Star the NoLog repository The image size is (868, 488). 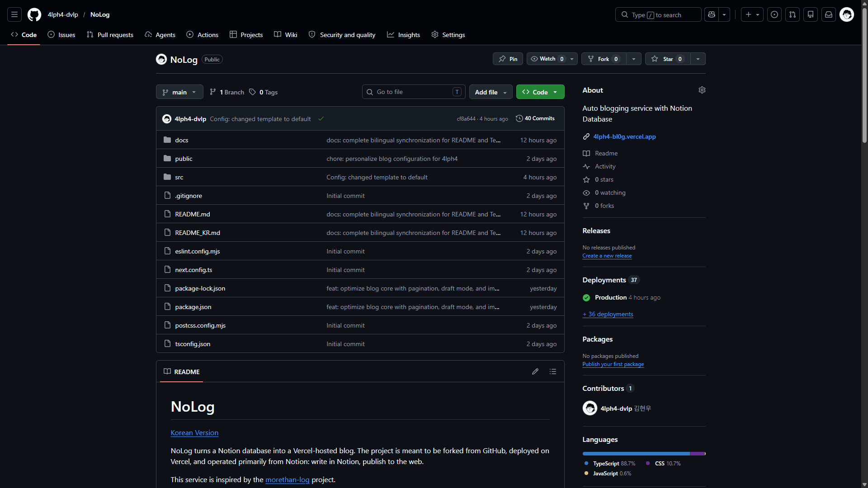tap(668, 59)
